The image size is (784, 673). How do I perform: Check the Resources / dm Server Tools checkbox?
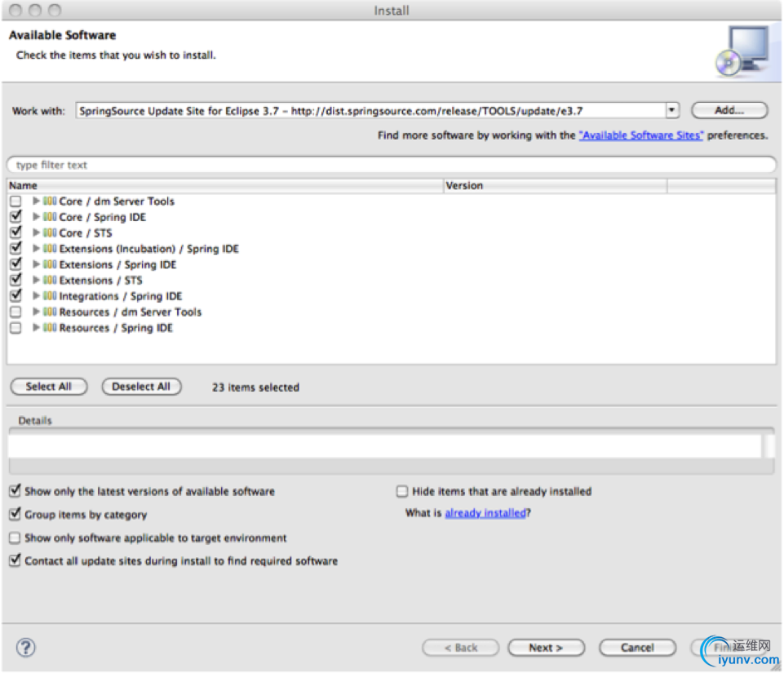click(x=16, y=312)
